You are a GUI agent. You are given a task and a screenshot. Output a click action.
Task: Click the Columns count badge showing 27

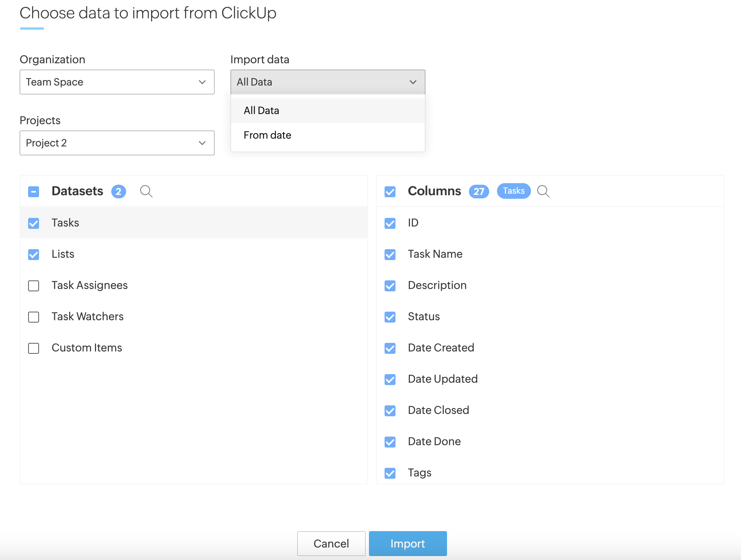479,191
